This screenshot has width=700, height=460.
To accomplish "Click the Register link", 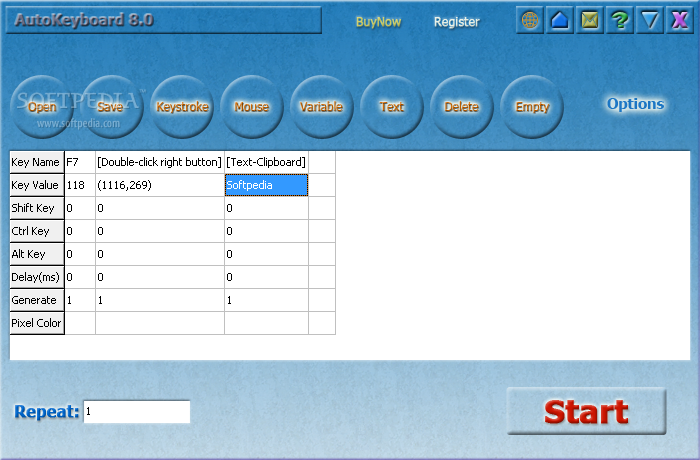I will tap(457, 22).
